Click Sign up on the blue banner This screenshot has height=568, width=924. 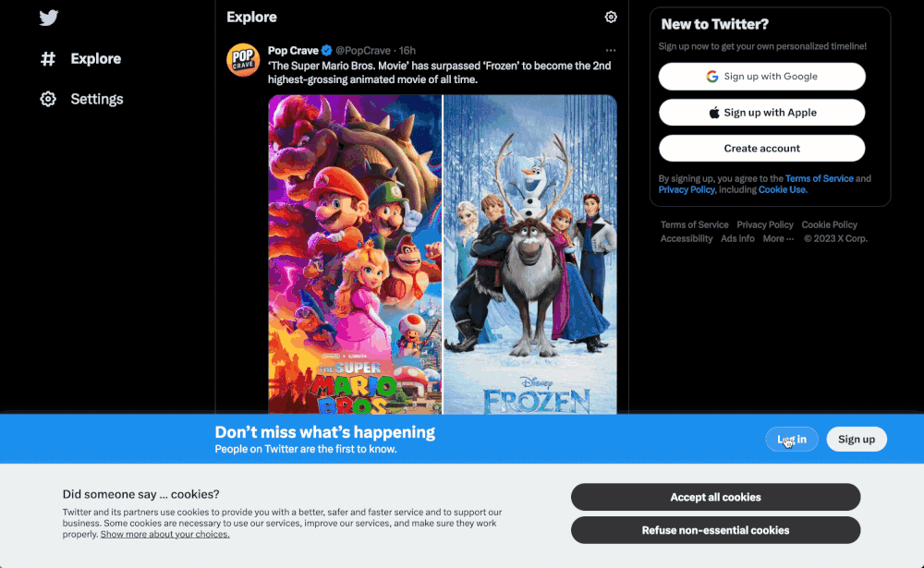click(857, 439)
